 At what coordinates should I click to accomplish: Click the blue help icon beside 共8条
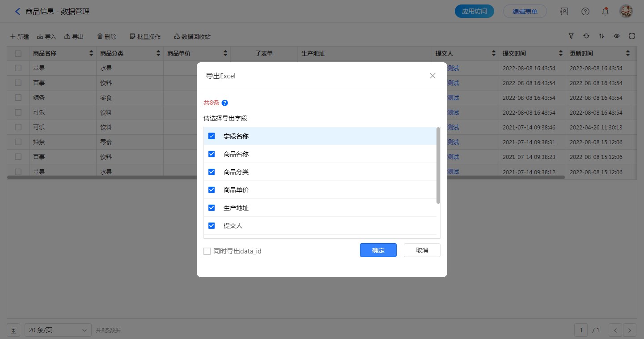[x=225, y=103]
